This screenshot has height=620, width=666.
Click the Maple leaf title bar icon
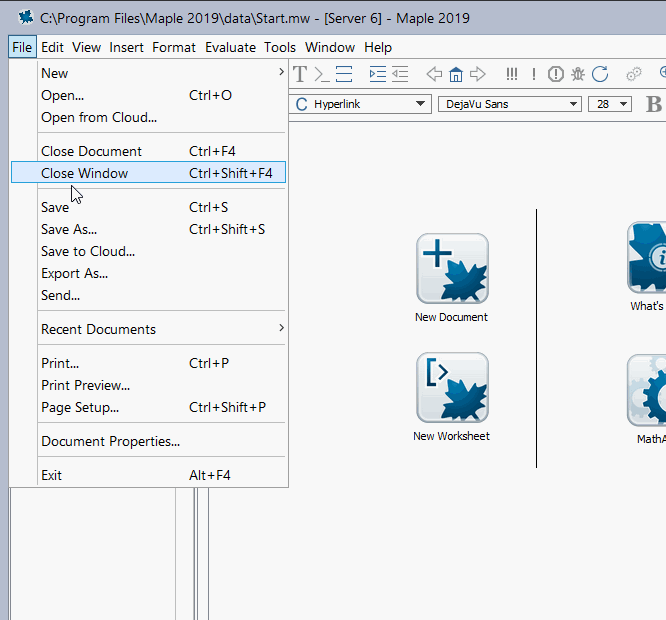click(26, 17)
